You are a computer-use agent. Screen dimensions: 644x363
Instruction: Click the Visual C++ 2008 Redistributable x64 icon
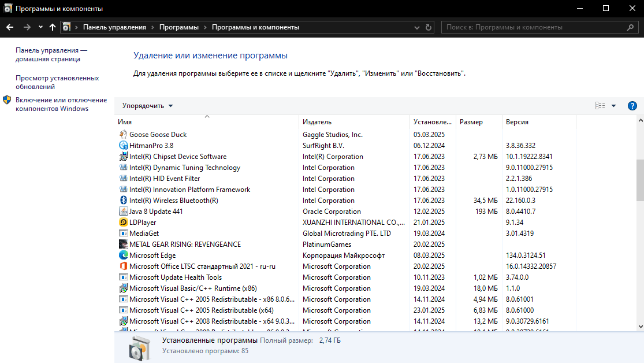pos(123,321)
